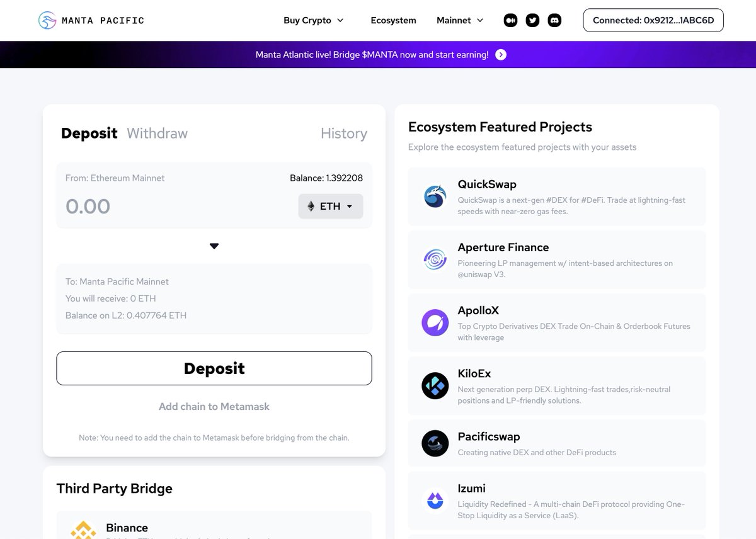Click the large Deposit button

tap(214, 368)
